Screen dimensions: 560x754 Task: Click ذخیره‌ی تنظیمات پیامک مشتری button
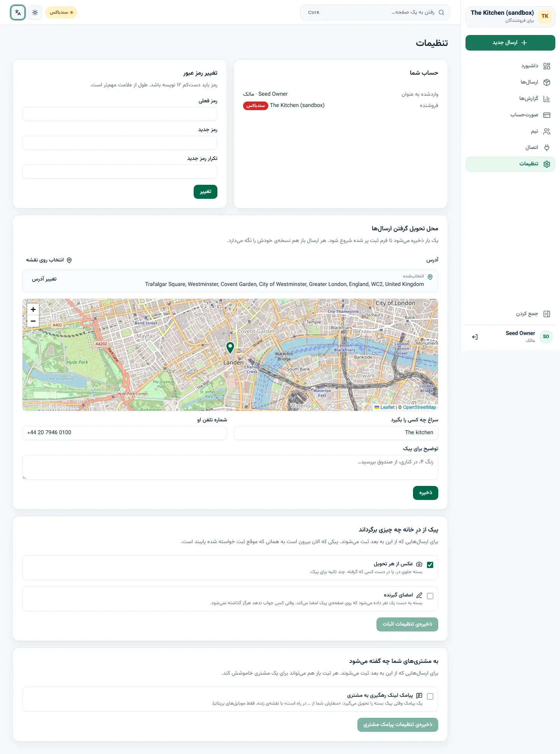pos(398,725)
